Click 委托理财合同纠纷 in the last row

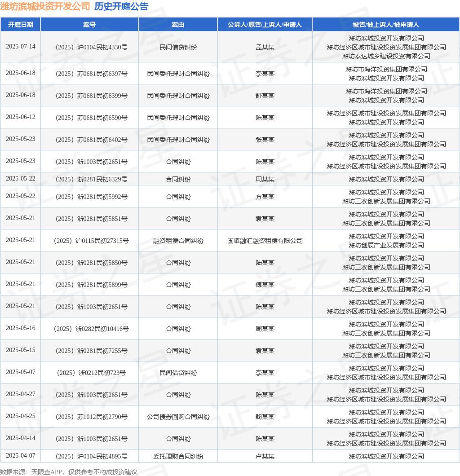(x=178, y=456)
